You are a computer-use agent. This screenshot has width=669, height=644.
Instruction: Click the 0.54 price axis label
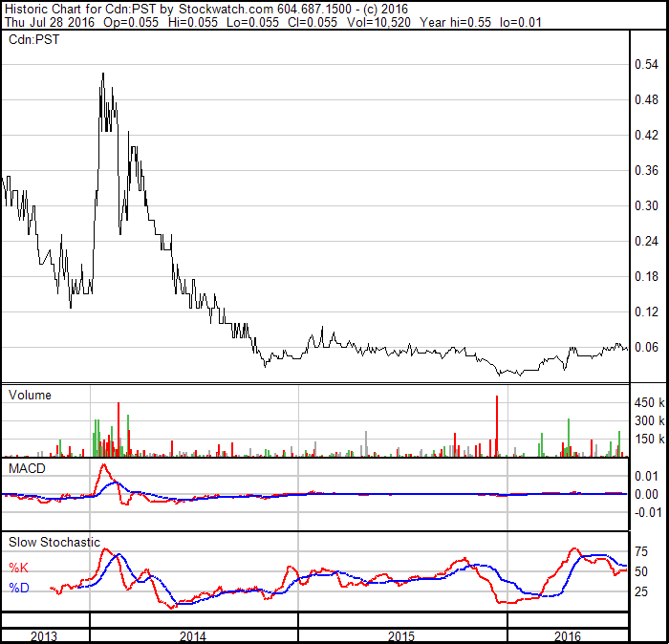coord(646,64)
